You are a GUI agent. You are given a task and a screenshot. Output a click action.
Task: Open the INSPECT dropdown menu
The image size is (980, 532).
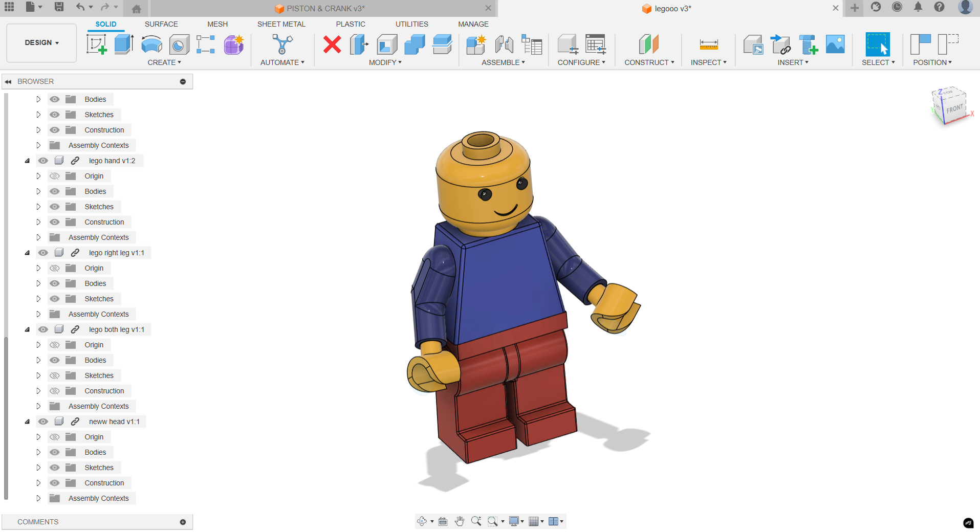[x=708, y=62]
